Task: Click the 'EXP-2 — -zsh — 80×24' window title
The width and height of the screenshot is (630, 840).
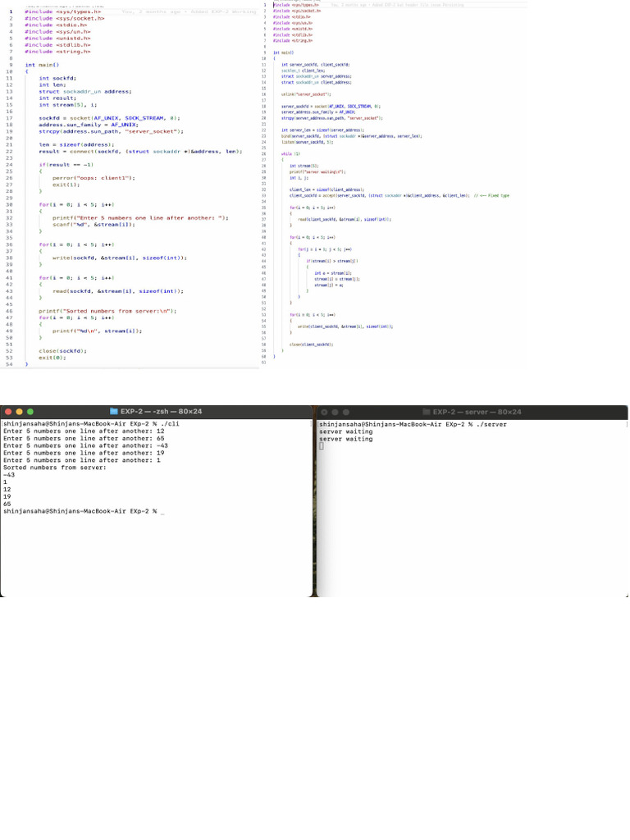Action: click(161, 412)
